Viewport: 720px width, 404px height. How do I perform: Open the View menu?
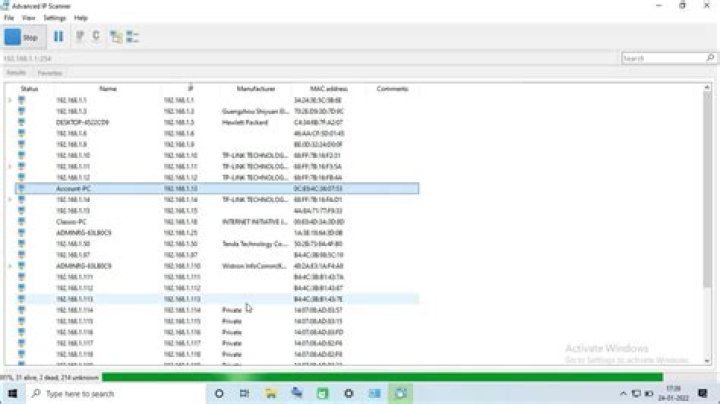tap(28, 18)
